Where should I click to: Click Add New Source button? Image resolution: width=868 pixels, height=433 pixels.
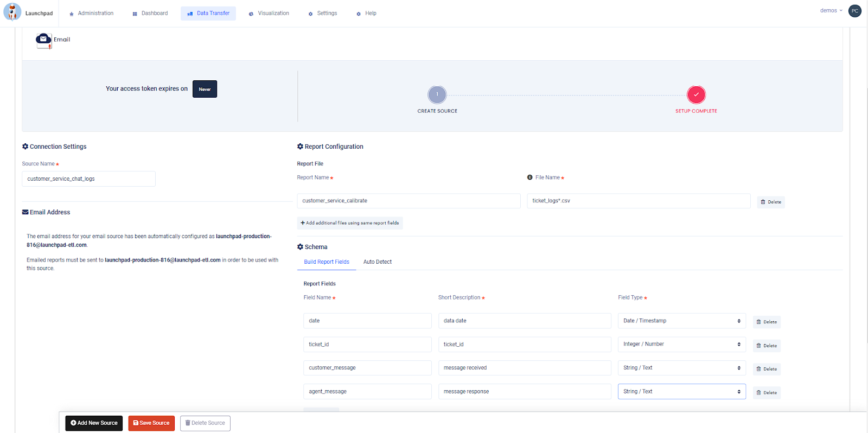click(x=94, y=423)
